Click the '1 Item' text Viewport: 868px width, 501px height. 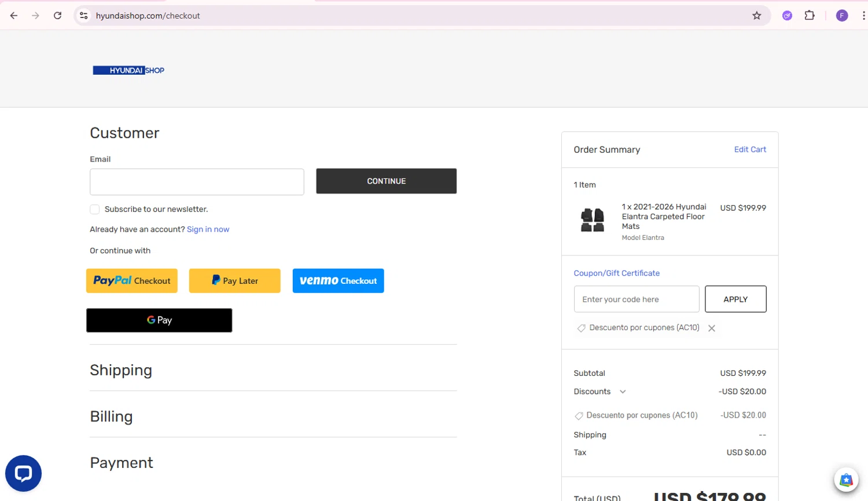coord(584,185)
